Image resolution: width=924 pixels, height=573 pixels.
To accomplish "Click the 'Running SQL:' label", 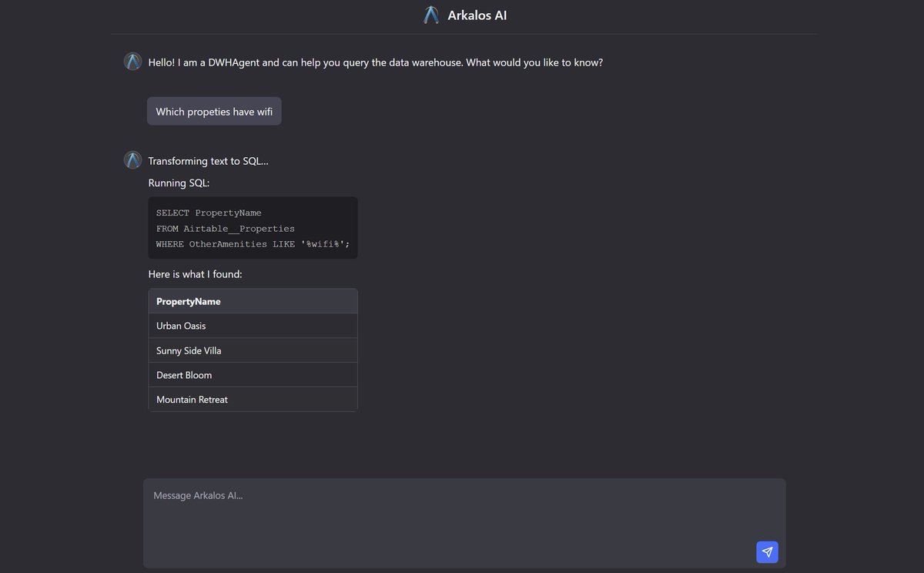I will [179, 183].
